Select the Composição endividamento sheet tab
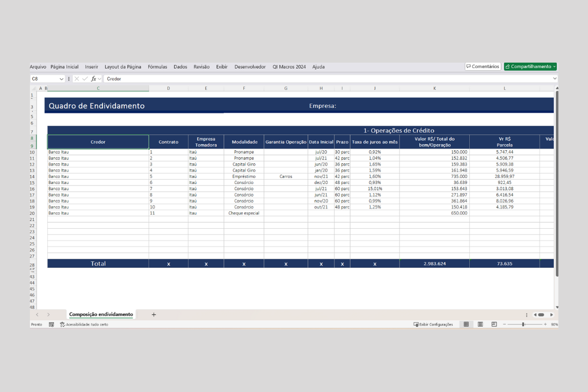588x392 pixels. pyautogui.click(x=101, y=315)
